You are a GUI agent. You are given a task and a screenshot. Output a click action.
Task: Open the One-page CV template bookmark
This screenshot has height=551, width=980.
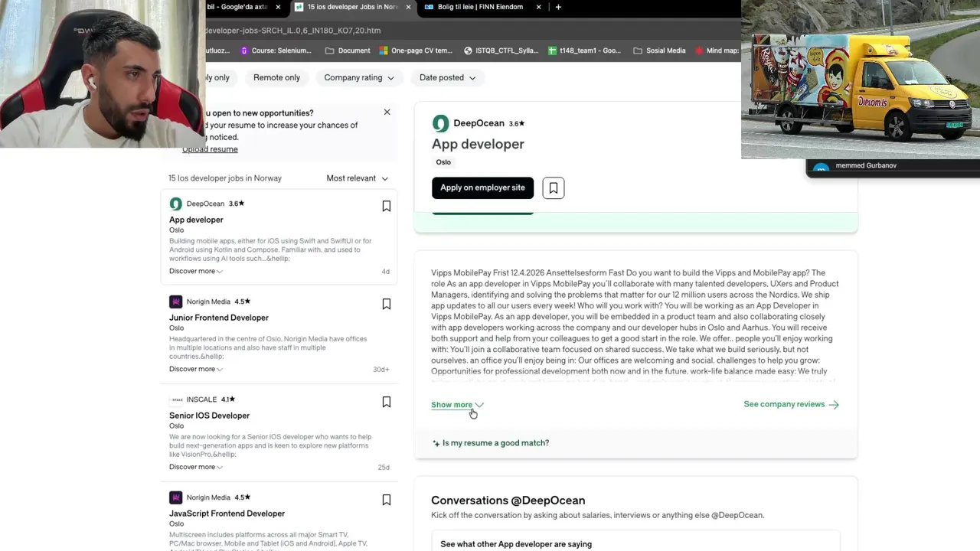coord(416,51)
